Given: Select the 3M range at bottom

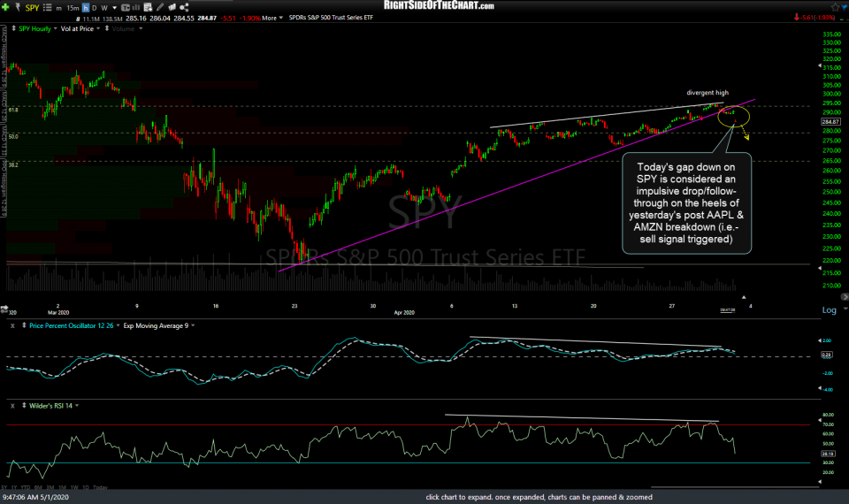Looking at the screenshot, I should pos(50,488).
